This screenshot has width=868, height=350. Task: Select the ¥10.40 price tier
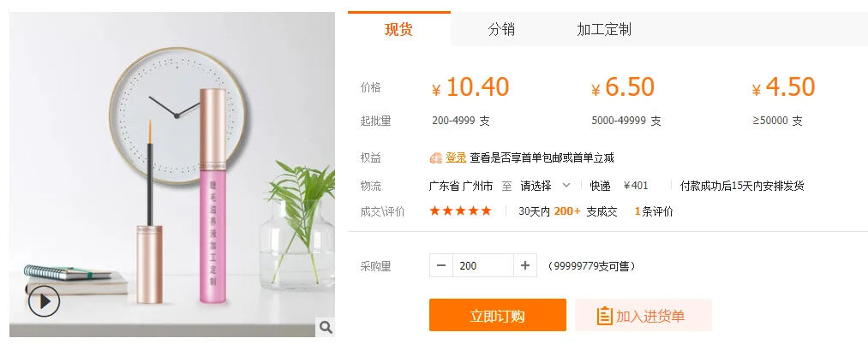point(470,87)
